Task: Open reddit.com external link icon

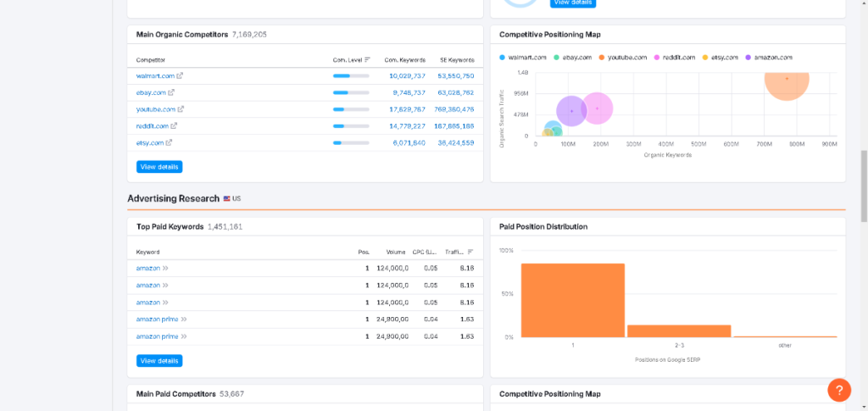Action: [175, 125]
